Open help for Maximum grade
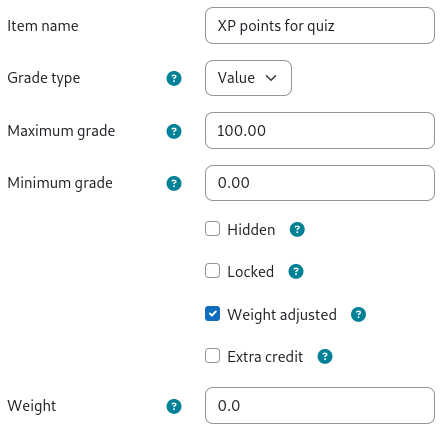 click(174, 131)
